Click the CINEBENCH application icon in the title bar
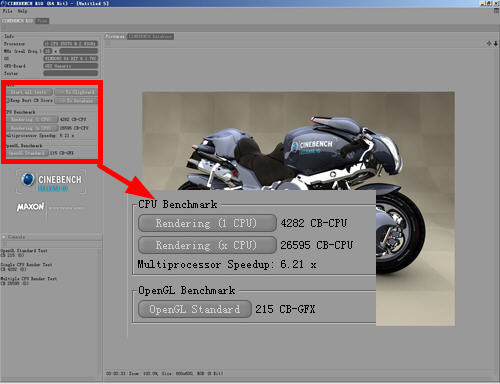This screenshot has width=500, height=384. (3, 3)
